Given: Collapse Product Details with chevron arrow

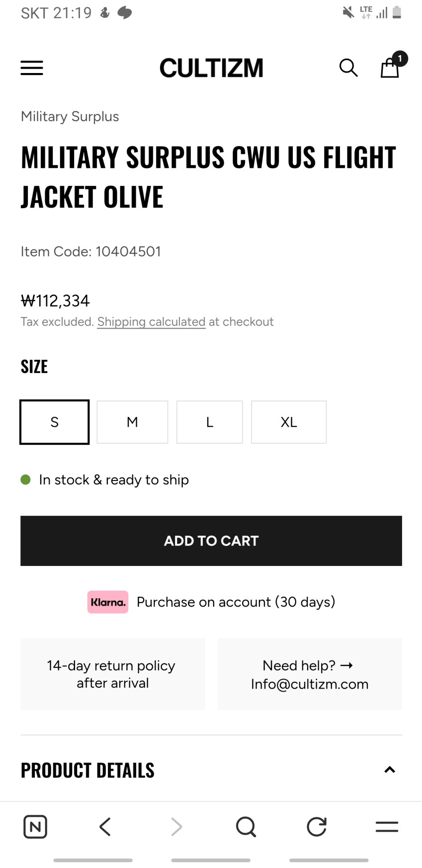Looking at the screenshot, I should pos(390,770).
